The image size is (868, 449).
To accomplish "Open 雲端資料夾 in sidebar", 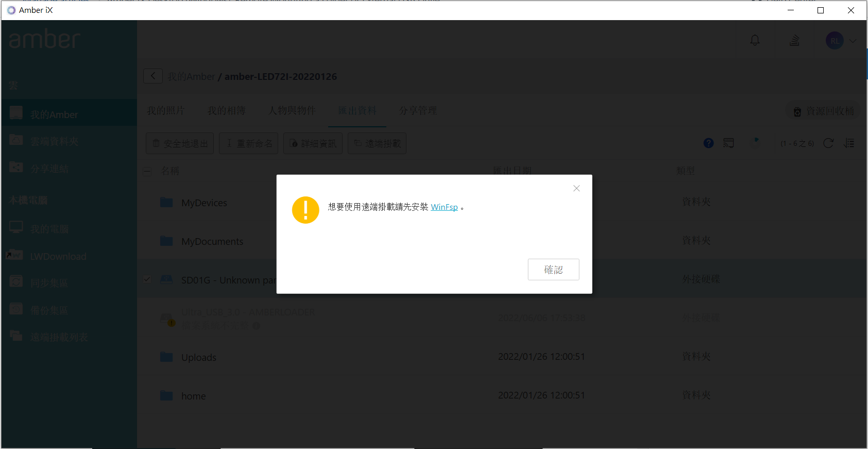I will (x=54, y=141).
